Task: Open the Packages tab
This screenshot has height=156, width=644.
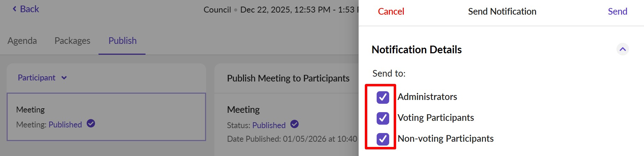Action: tap(72, 41)
